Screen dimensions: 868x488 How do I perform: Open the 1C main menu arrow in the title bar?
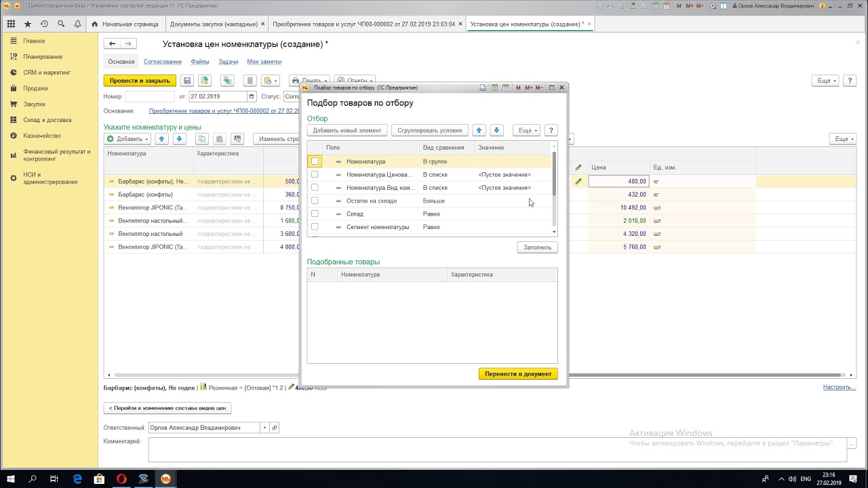coord(17,5)
